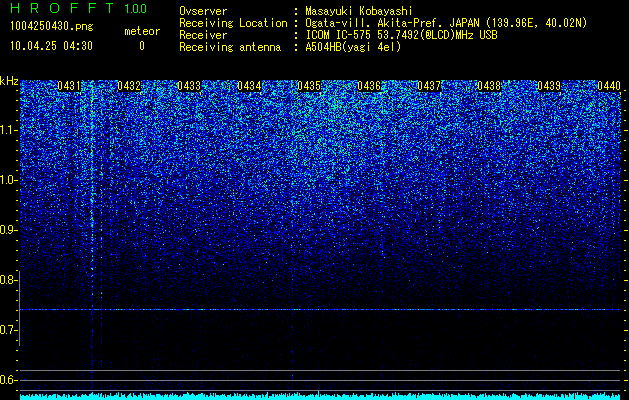Click the 0.6 kHz axis label
Screen dimensions: 629x400
tap(9, 380)
